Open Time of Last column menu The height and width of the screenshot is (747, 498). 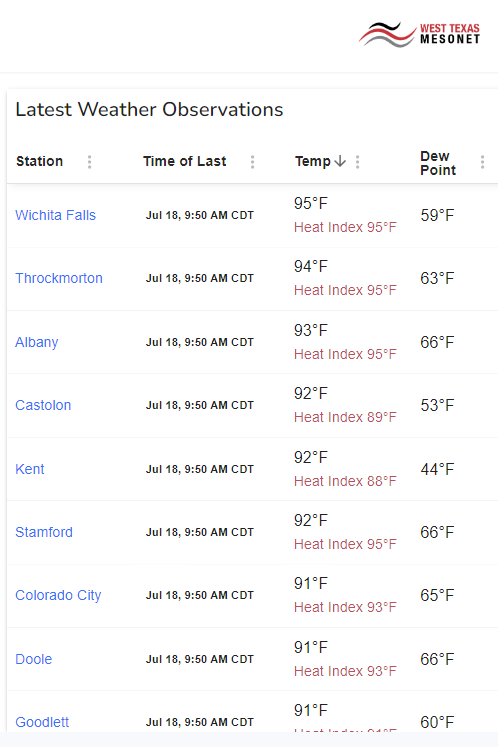(253, 162)
